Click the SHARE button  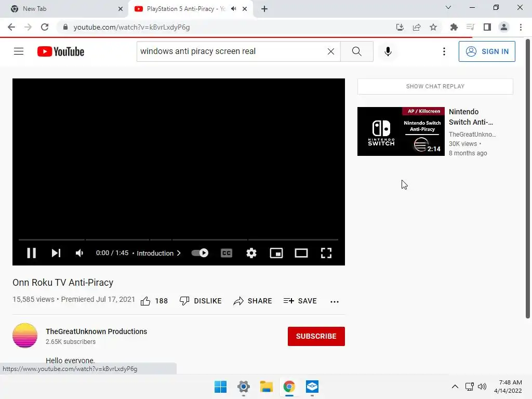(252, 301)
